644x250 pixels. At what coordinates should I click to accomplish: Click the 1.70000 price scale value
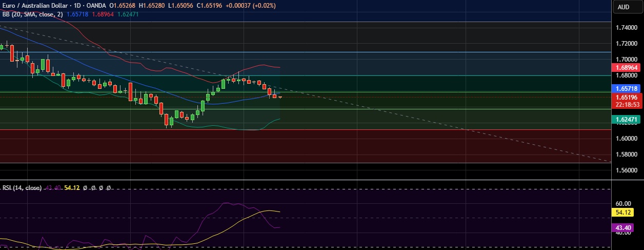(626, 59)
